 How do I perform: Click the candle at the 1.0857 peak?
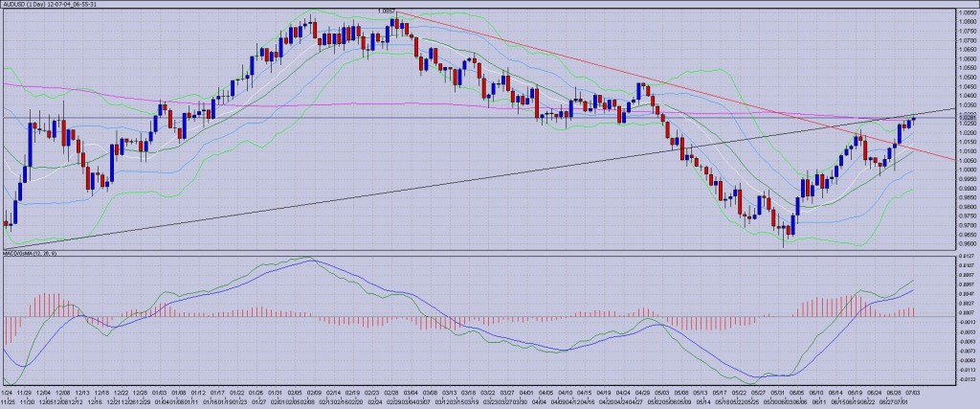pyautogui.click(x=394, y=24)
